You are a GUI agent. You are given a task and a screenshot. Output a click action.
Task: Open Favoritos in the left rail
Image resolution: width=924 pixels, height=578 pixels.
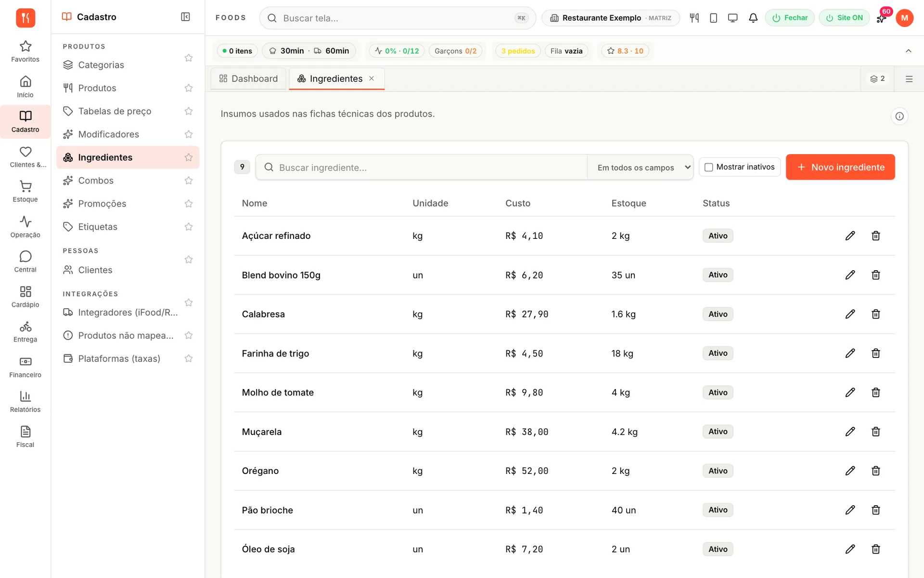pos(25,52)
